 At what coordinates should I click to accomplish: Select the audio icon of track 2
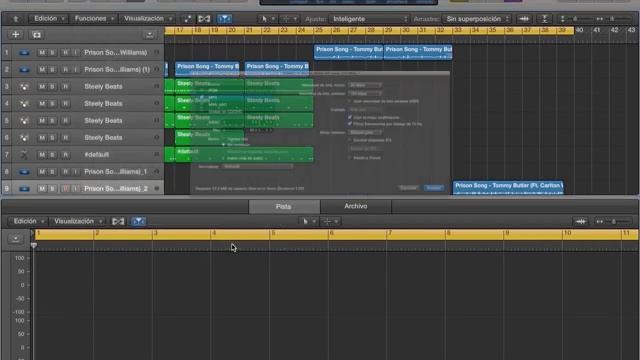point(24,70)
